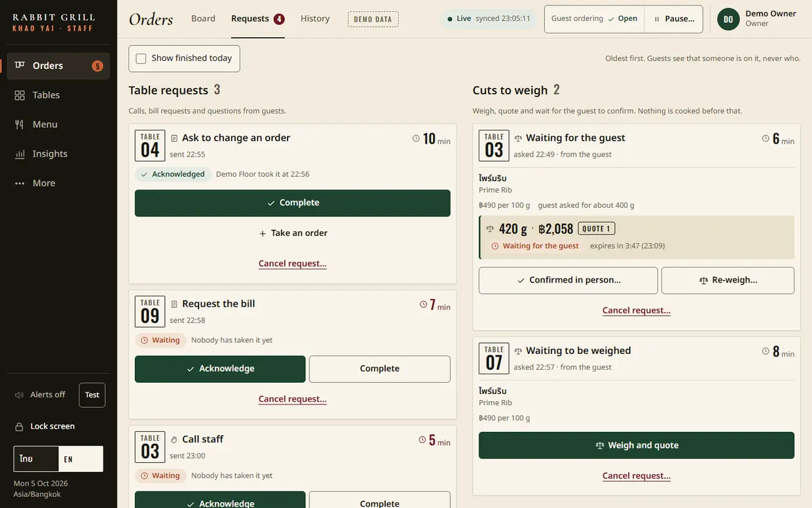The image size is (812, 508).
Task: Acknowledge Table 09's bill request
Action: coord(220,369)
